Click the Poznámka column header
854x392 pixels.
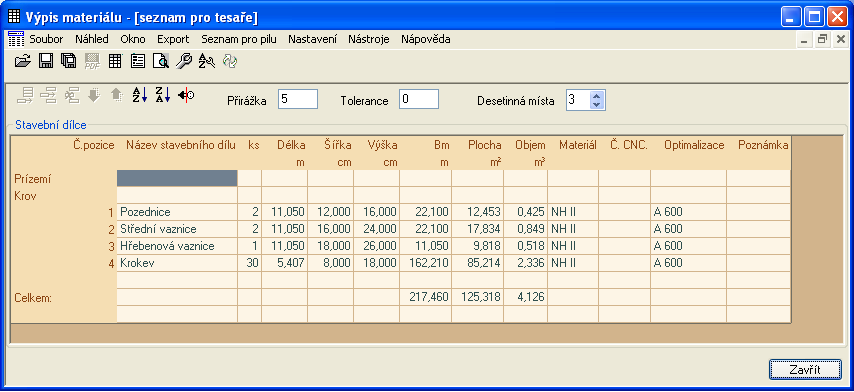[763, 145]
